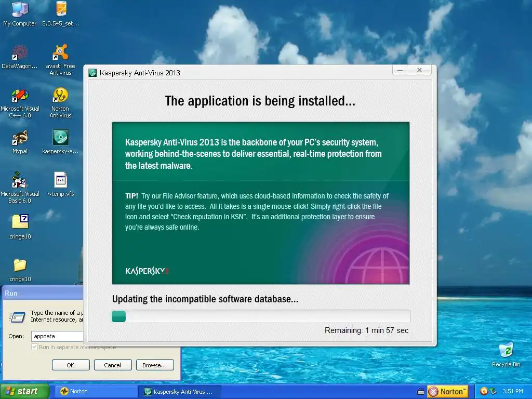Screen dimensions: 532x399
Task: Click the KASPERSKY logo in banner
Action: pos(147,271)
